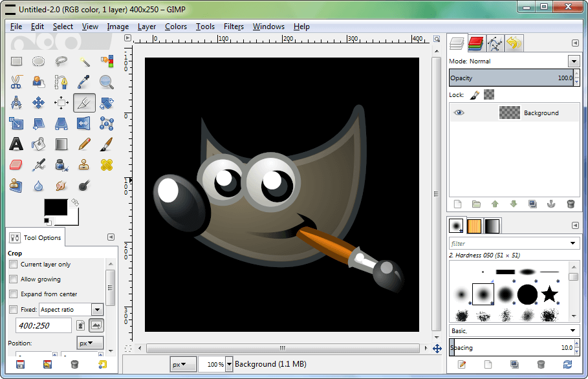Toggle lock alpha channel checkerboard icon
Screen dimensions: 588x379
489,94
